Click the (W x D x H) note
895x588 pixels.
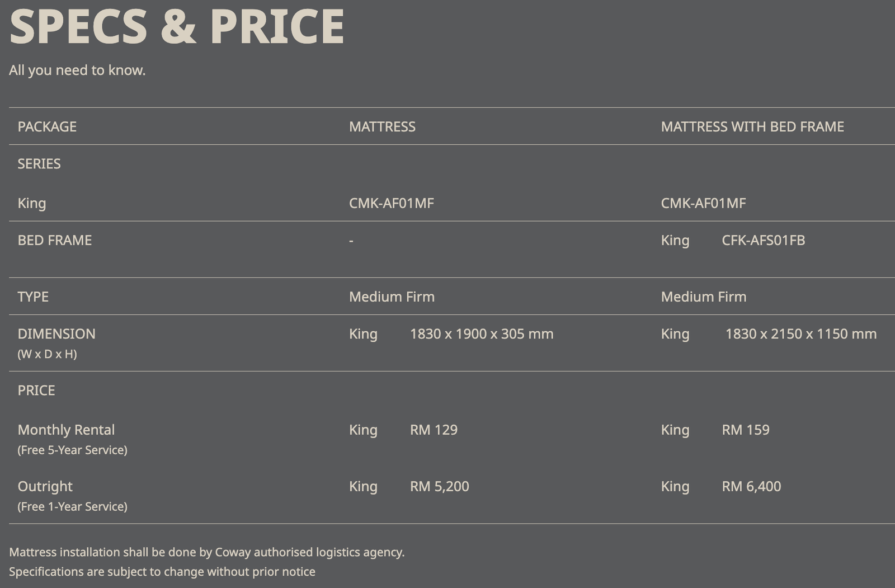47,354
